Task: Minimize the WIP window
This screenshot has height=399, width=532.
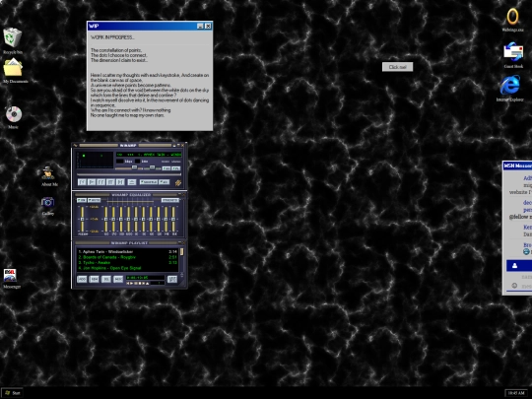Action: coord(200,27)
